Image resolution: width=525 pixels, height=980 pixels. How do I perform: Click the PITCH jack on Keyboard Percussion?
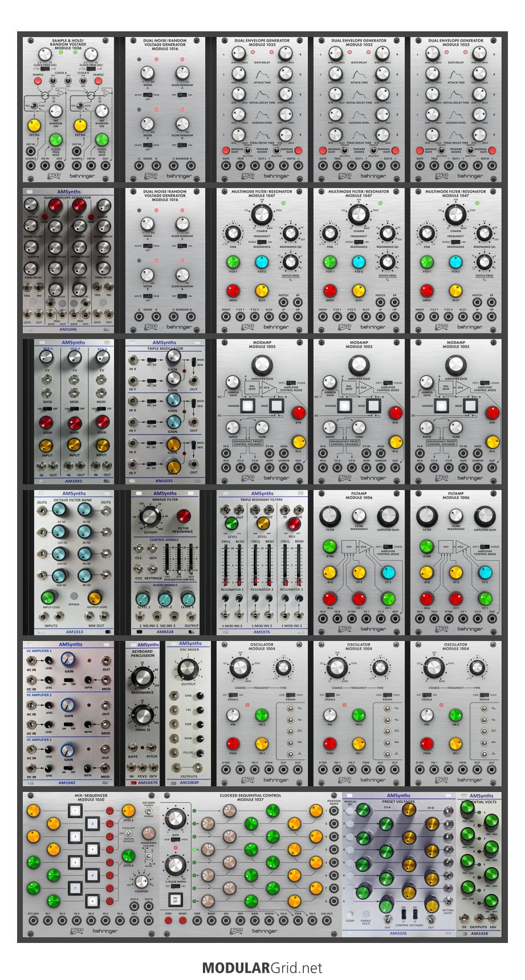click(x=152, y=748)
